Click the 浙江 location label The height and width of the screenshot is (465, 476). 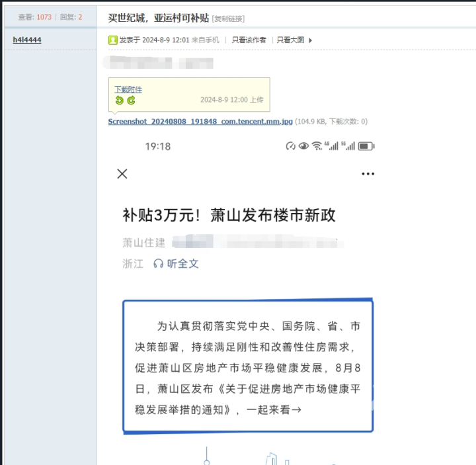tap(133, 264)
